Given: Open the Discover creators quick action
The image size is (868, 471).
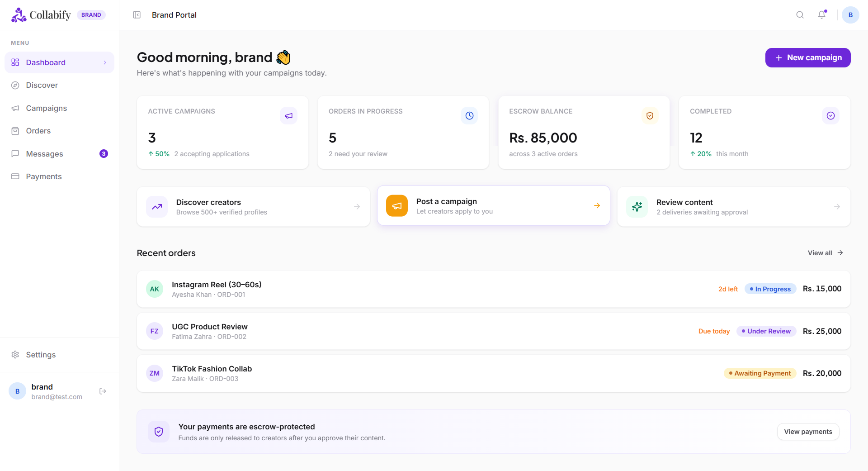Looking at the screenshot, I should (x=253, y=207).
